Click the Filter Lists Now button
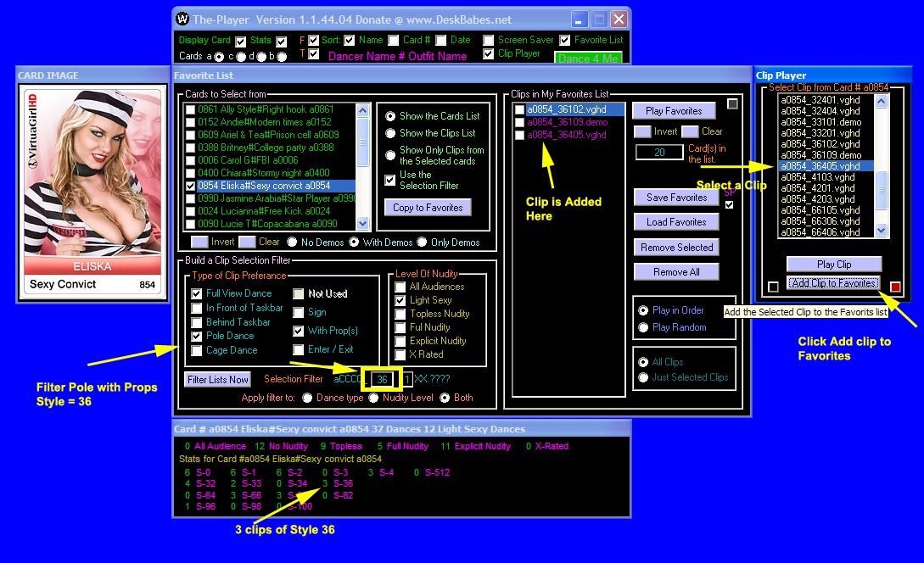 coord(217,379)
